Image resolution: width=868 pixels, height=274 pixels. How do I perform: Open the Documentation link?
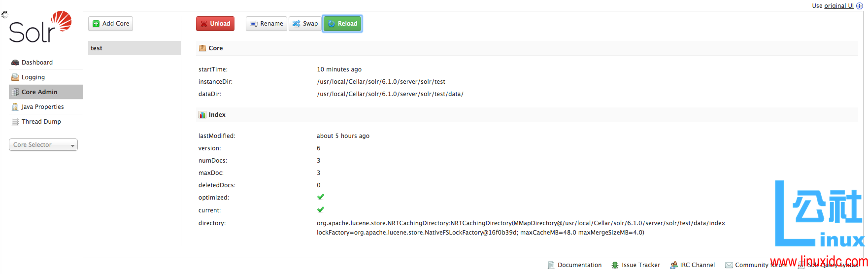[579, 265]
